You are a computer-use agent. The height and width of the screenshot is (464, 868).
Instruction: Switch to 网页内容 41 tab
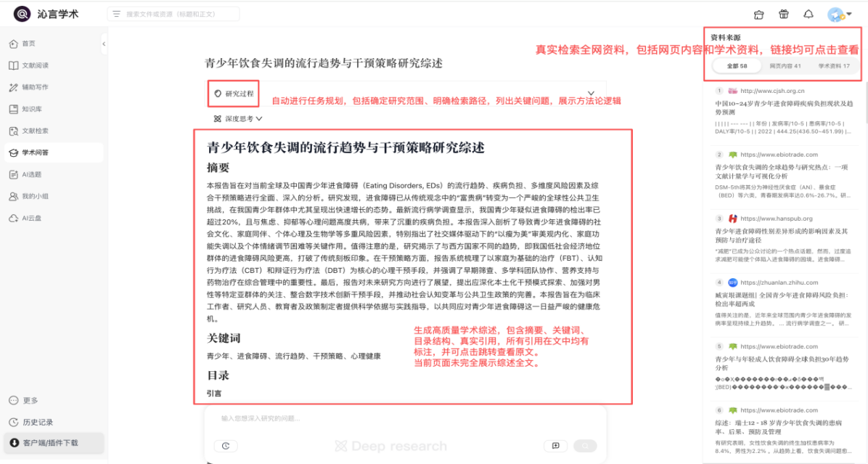785,66
